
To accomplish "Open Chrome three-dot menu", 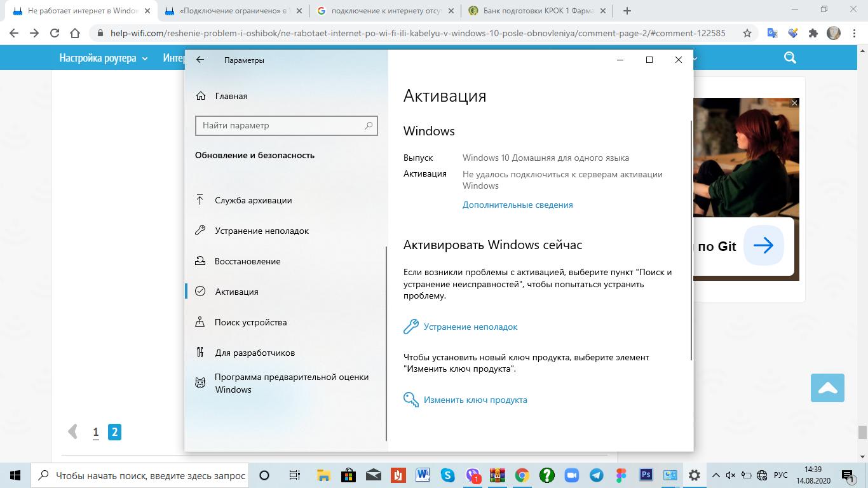I will pos(854,33).
